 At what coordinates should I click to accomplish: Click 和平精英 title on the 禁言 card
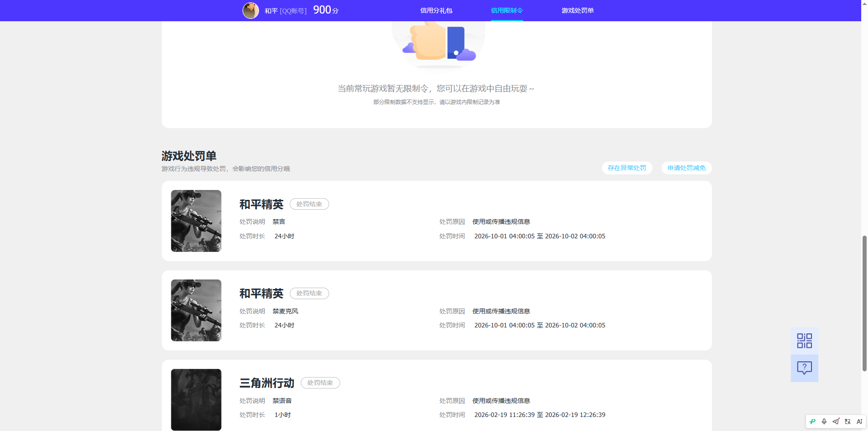tap(261, 204)
